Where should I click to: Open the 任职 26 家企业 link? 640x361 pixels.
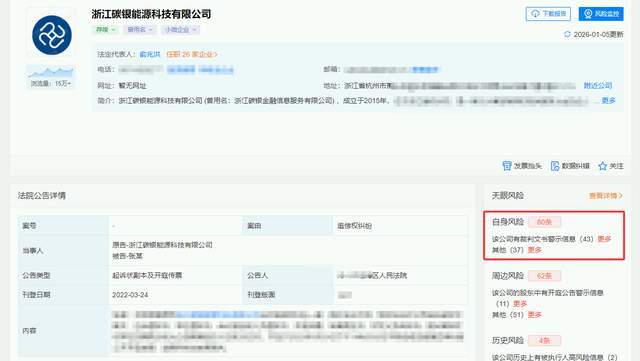[192, 54]
